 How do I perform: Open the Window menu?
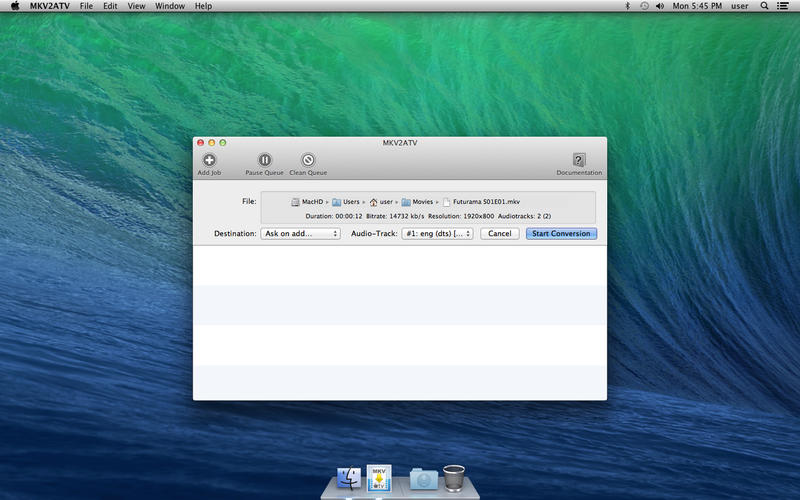(170, 6)
